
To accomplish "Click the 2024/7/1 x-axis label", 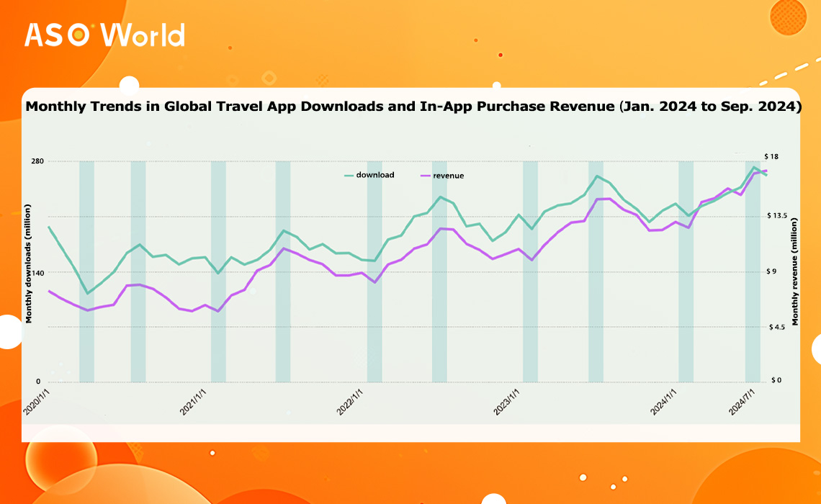I will tap(742, 402).
